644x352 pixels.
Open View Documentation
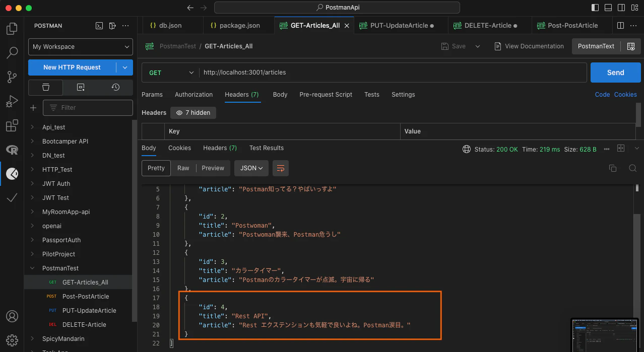pyautogui.click(x=529, y=46)
